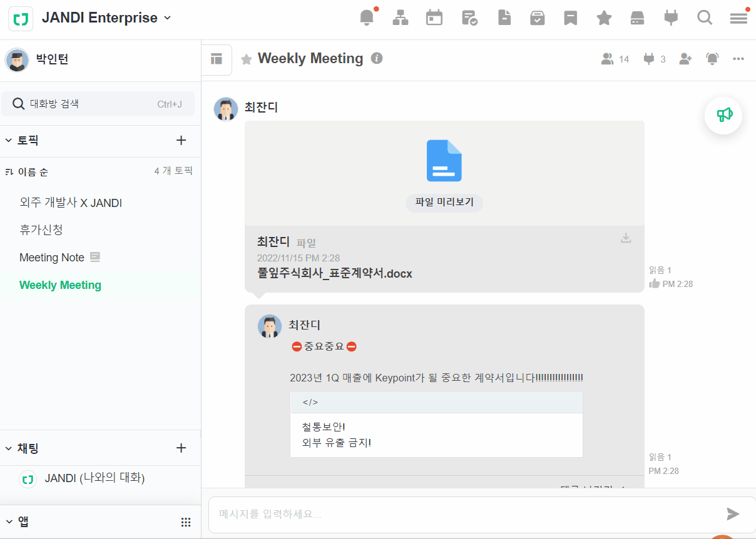
Task: Open the 휴가신청 topic
Action: 41,230
